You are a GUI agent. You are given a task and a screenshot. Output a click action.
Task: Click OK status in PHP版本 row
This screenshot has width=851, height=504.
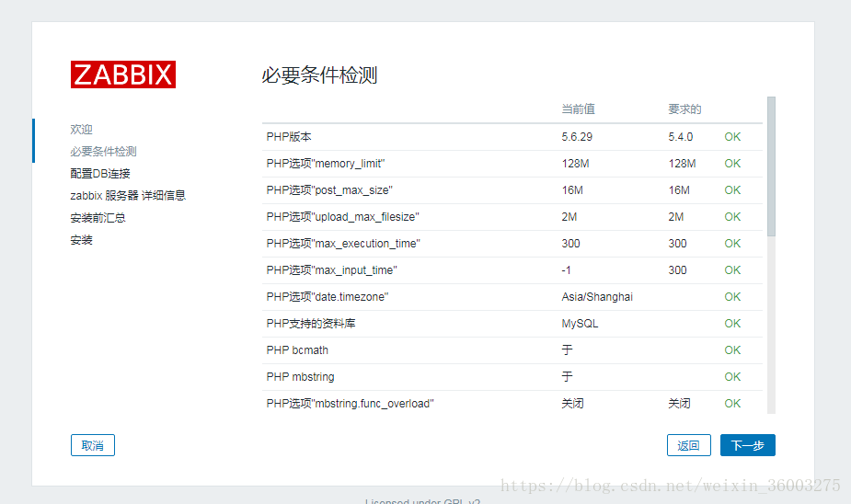click(732, 137)
